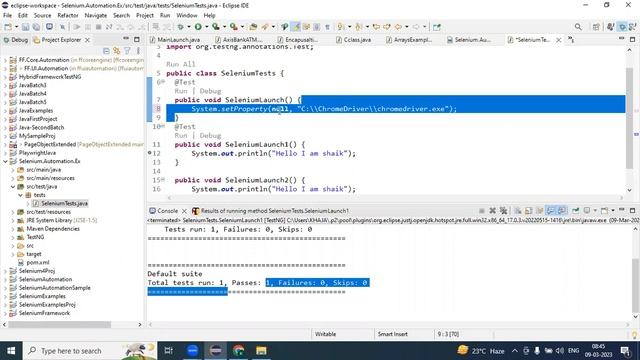Click Debug link above SeleniumLaunch1 method

click(x=210, y=136)
